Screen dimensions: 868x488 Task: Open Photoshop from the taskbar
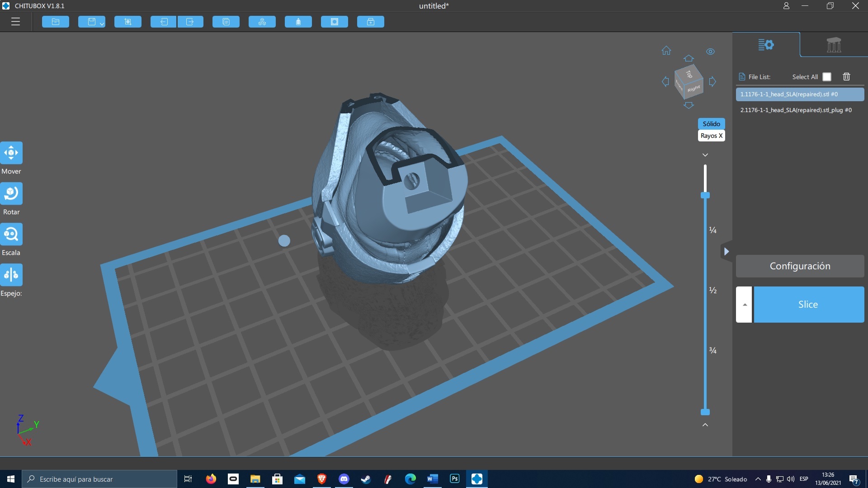tap(455, 479)
